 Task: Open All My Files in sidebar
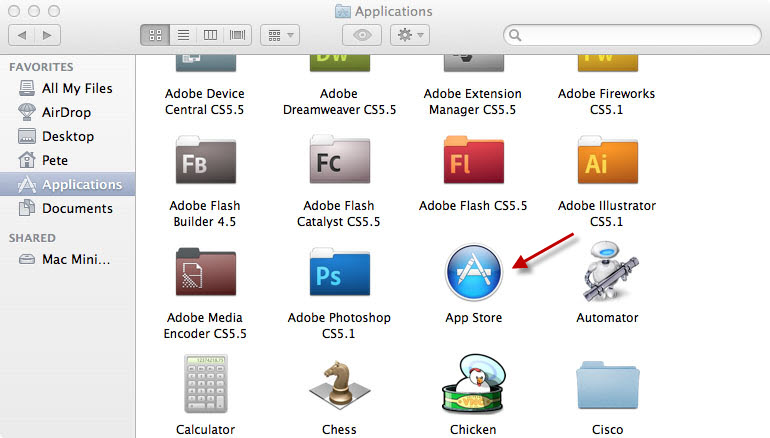point(67,88)
